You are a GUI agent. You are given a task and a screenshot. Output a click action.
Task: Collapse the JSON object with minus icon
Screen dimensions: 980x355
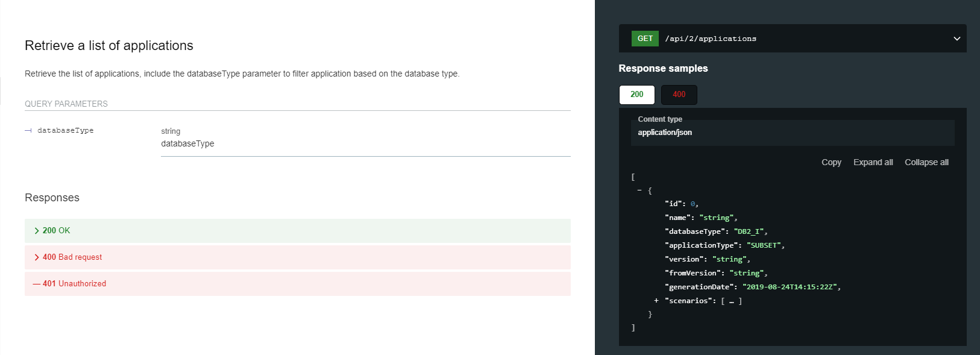point(639,190)
